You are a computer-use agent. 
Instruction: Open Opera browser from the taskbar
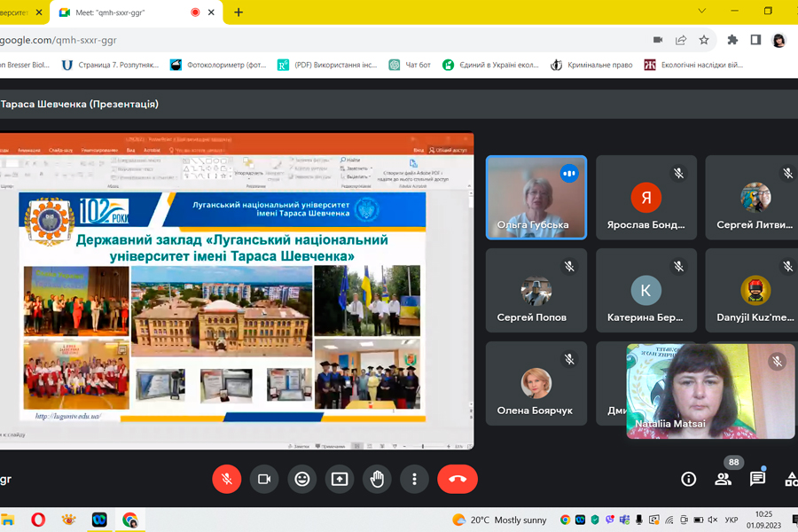38,520
